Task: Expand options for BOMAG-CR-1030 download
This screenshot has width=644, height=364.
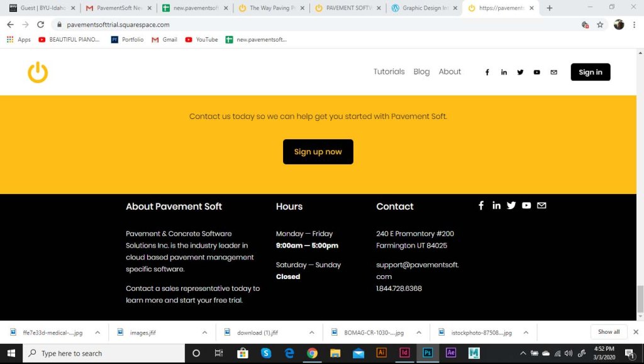Action: 419,333
